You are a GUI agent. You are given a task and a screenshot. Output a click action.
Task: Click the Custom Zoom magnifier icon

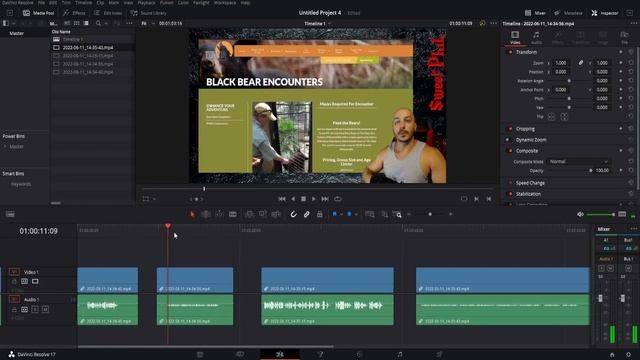397,214
